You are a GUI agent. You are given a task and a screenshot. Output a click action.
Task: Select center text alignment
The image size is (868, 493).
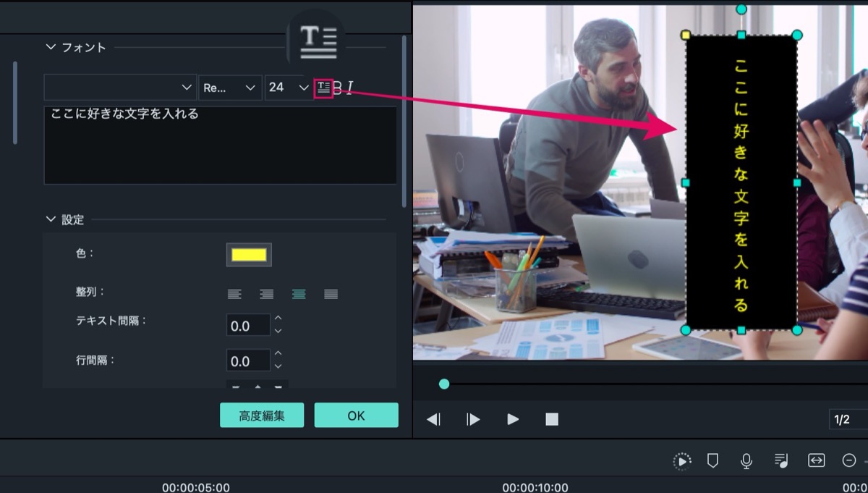pyautogui.click(x=299, y=294)
